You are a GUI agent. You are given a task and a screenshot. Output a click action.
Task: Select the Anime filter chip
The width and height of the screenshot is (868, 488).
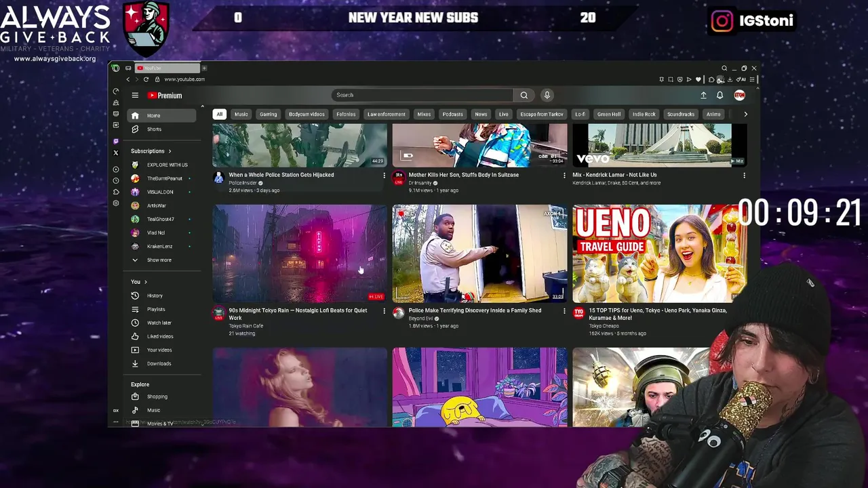point(713,114)
